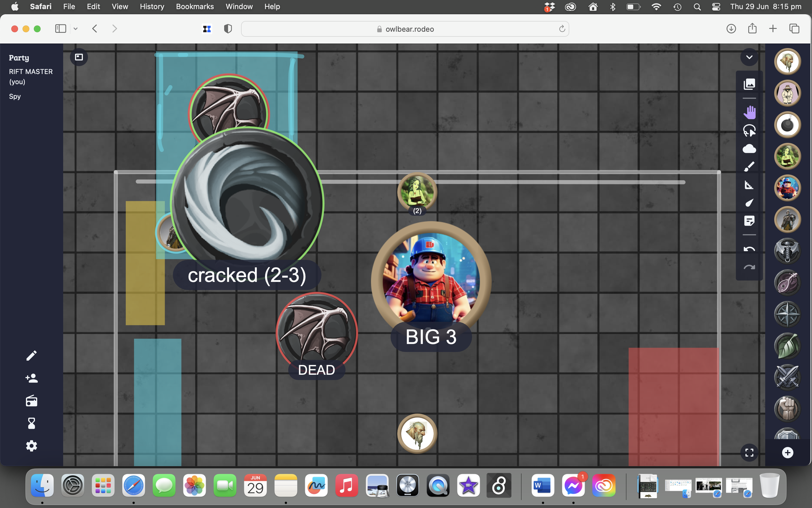Select the Move hand tool
Image resolution: width=812 pixels, height=508 pixels.
click(749, 112)
